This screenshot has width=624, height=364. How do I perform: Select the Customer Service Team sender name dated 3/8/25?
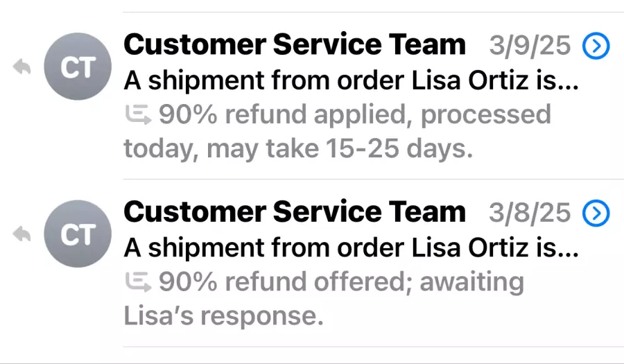tap(295, 212)
